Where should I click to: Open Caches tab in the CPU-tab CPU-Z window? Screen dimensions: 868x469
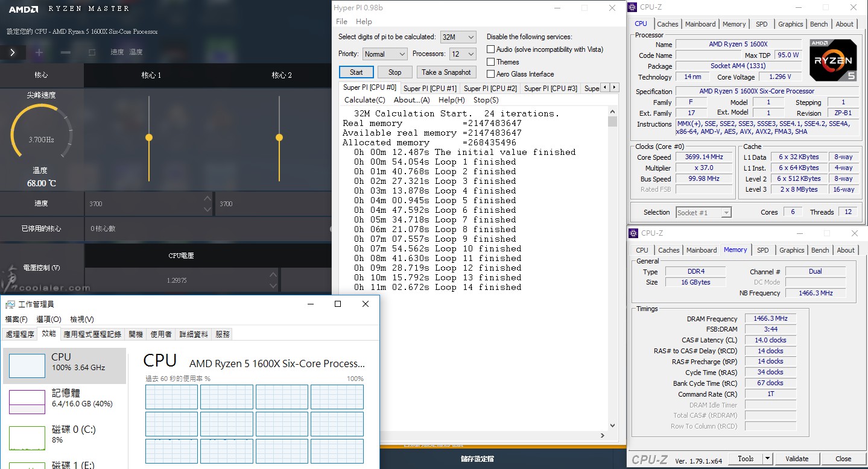point(668,24)
